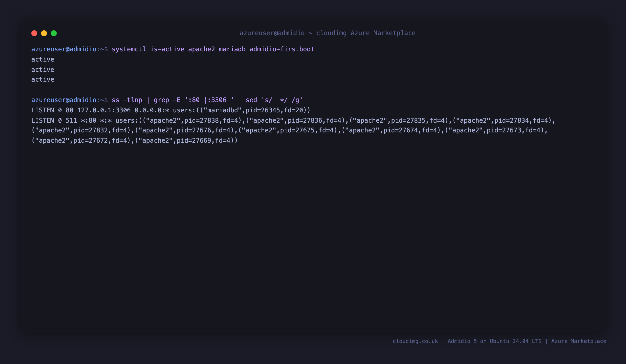Click the sed 's/ */ /g' command part
This screenshot has height=364, width=626.
(x=274, y=100)
